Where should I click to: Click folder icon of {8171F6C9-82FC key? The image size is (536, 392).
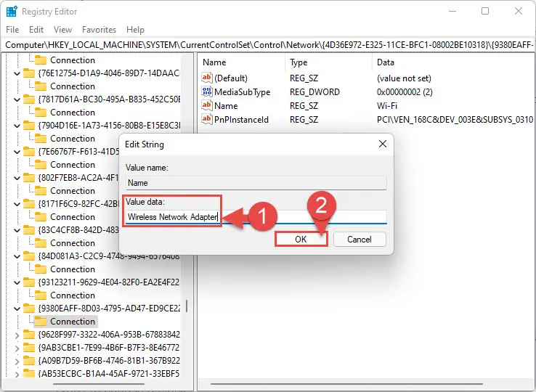click(29, 204)
